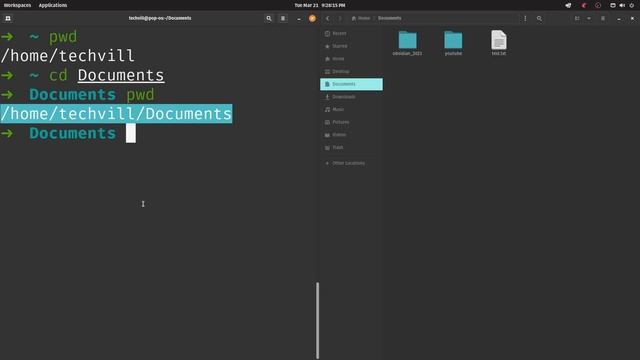Select Trash in the sidebar
The width and height of the screenshot is (640, 360).
[351, 147]
